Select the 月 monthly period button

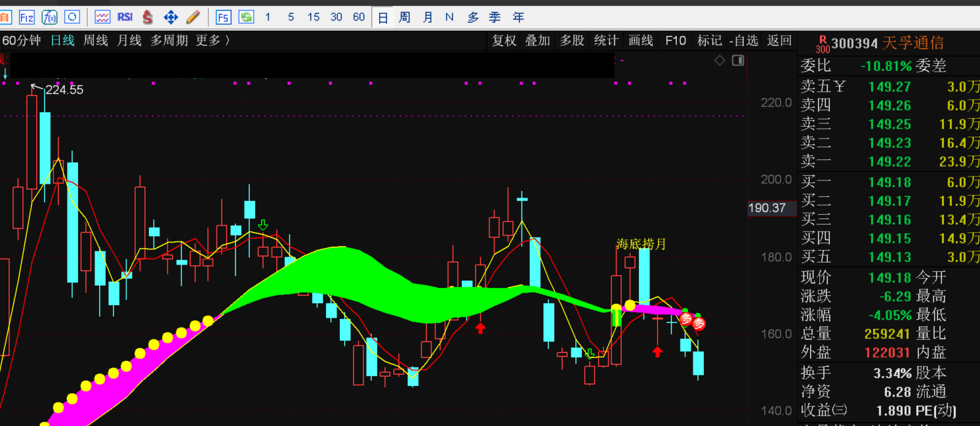[x=428, y=17]
